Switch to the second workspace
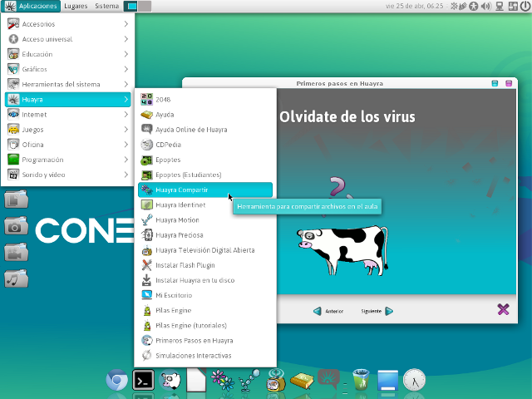 [x=145, y=6]
